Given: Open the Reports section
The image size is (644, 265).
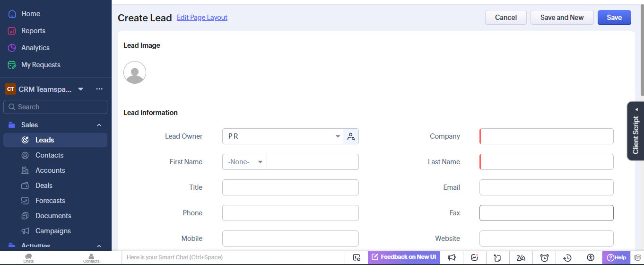Looking at the screenshot, I should pyautogui.click(x=33, y=31).
